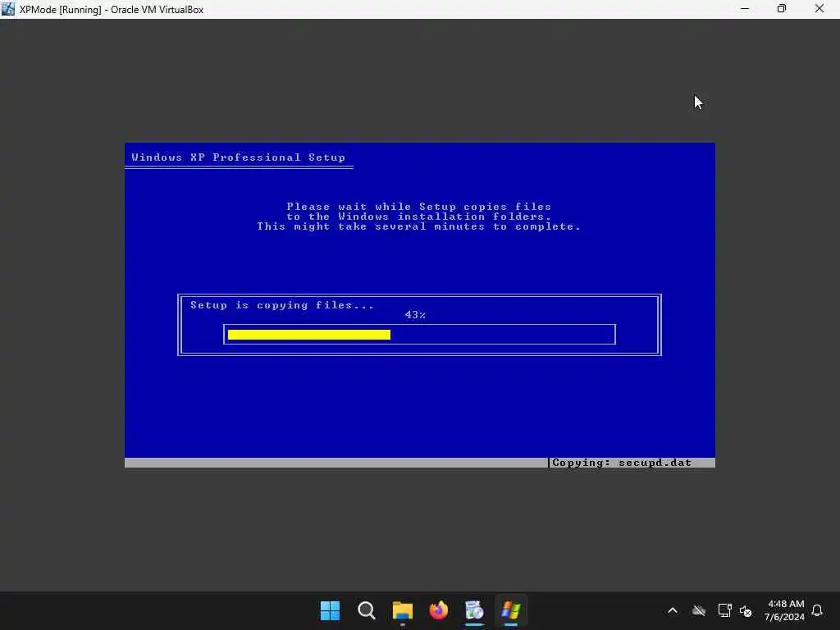Open the notifications bell

[818, 610]
